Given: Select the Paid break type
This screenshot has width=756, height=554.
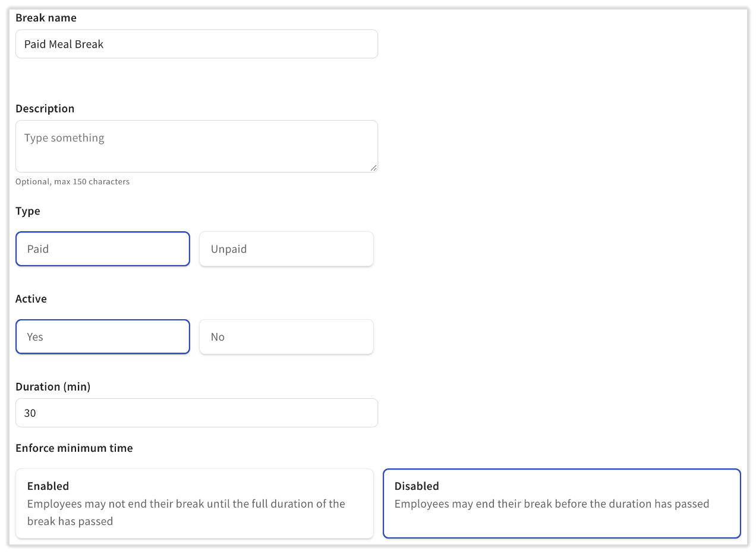Looking at the screenshot, I should (103, 248).
